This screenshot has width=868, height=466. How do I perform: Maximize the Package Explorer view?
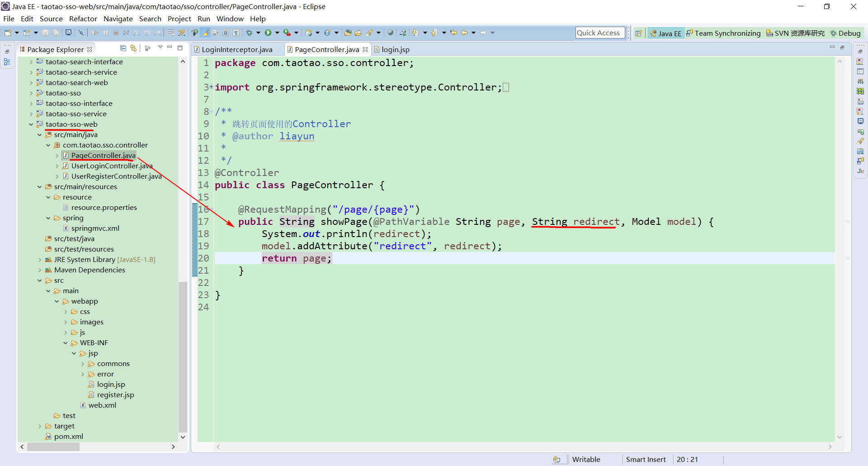(x=180, y=48)
